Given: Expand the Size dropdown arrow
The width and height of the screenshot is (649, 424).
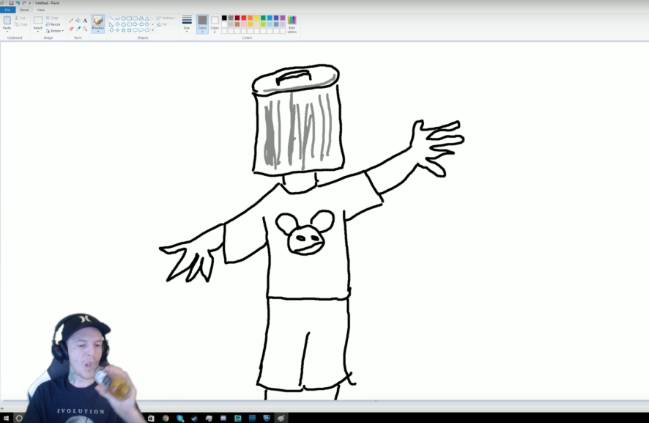Looking at the screenshot, I should point(187,31).
